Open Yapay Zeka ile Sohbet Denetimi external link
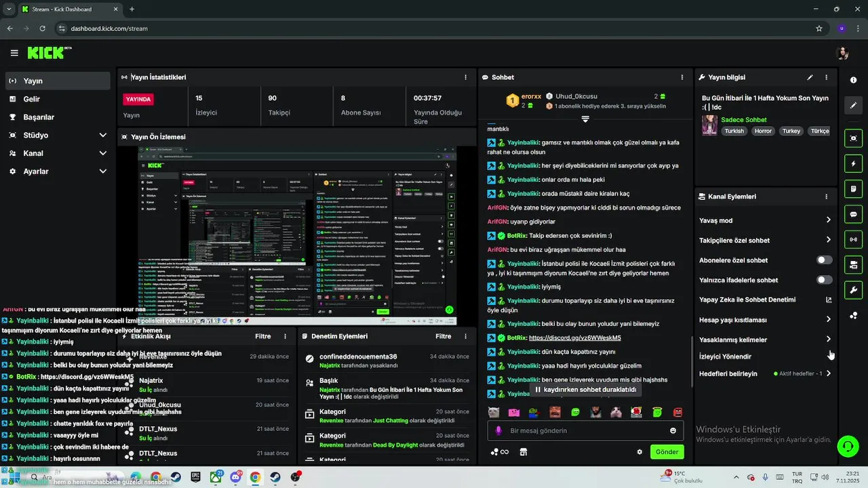868x488 pixels. pyautogui.click(x=828, y=300)
